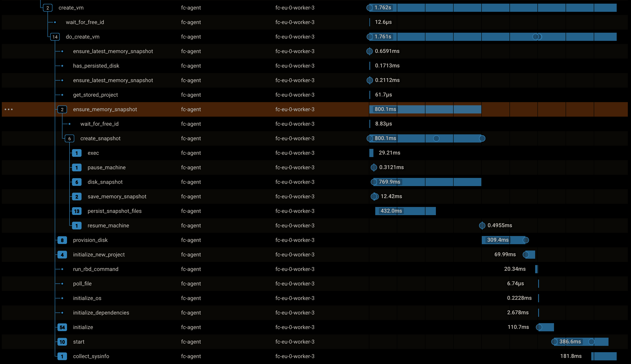Screen dimensions: 631x364
Task: Click the 2.678ms duration of initialize_dependencies
Action: pos(518,312)
